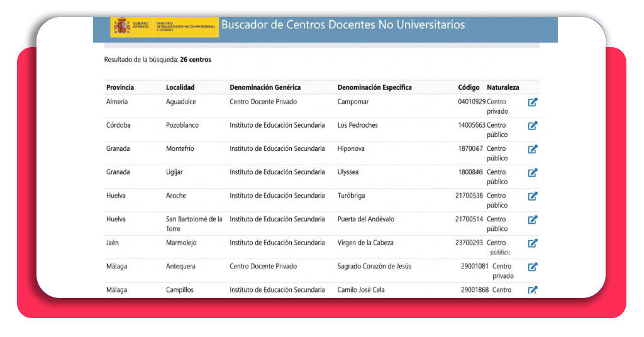Select the Montefrío locality cell
The image size is (644, 337).
(180, 148)
